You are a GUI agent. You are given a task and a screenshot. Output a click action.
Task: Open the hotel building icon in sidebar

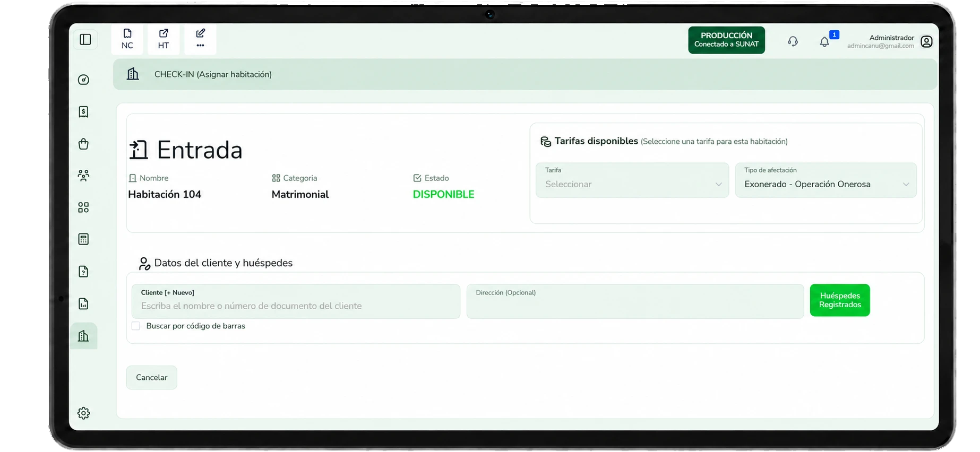(x=83, y=336)
